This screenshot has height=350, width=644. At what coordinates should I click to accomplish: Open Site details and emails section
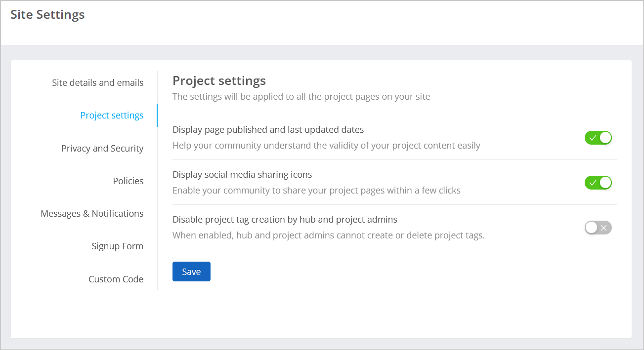(x=98, y=82)
